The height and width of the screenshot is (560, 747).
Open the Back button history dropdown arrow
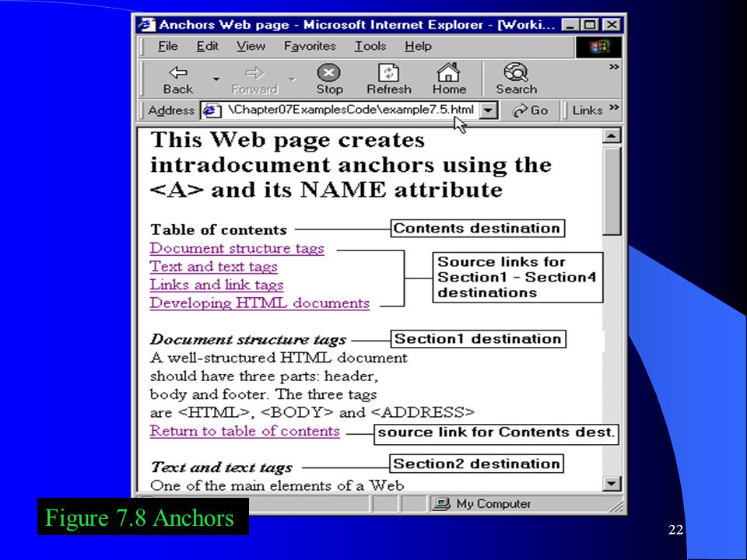216,79
